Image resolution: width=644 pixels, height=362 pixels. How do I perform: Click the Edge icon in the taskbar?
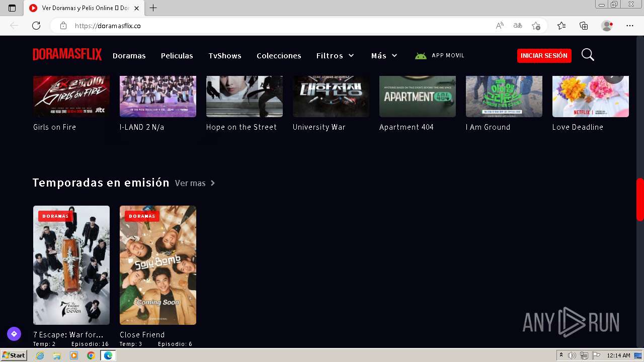108,355
